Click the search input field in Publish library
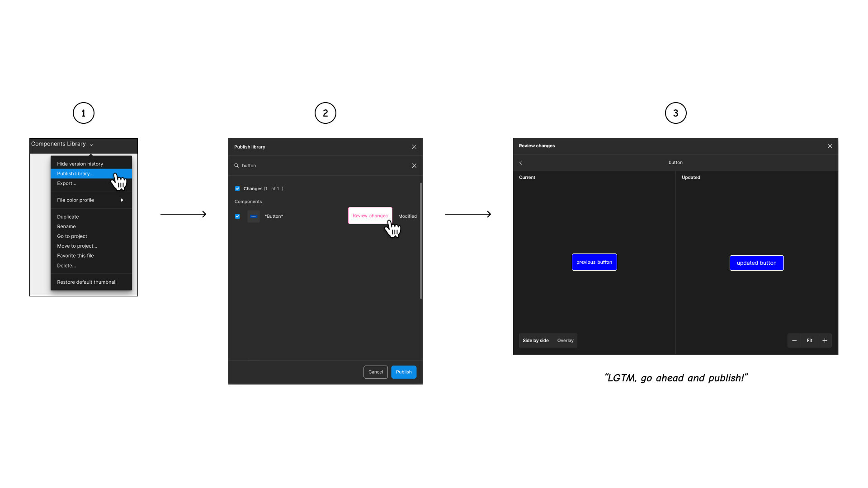 click(325, 165)
